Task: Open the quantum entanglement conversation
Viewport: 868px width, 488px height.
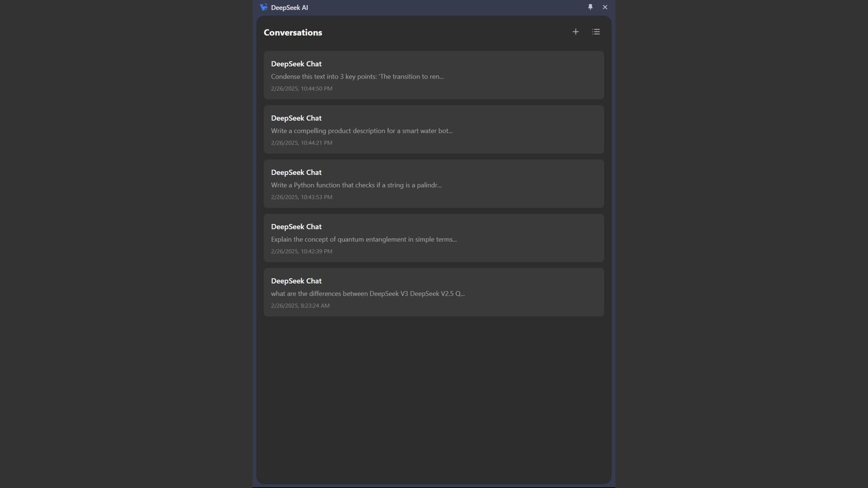Action: pos(433,238)
